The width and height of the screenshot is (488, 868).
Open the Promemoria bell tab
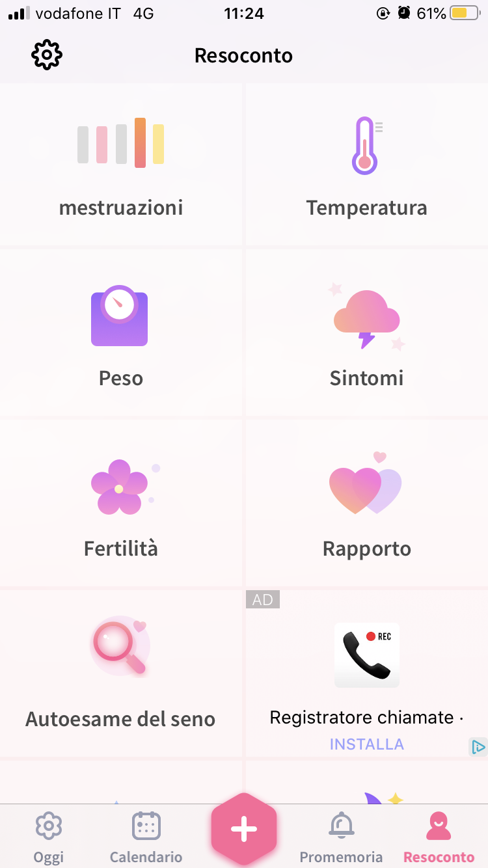341,838
